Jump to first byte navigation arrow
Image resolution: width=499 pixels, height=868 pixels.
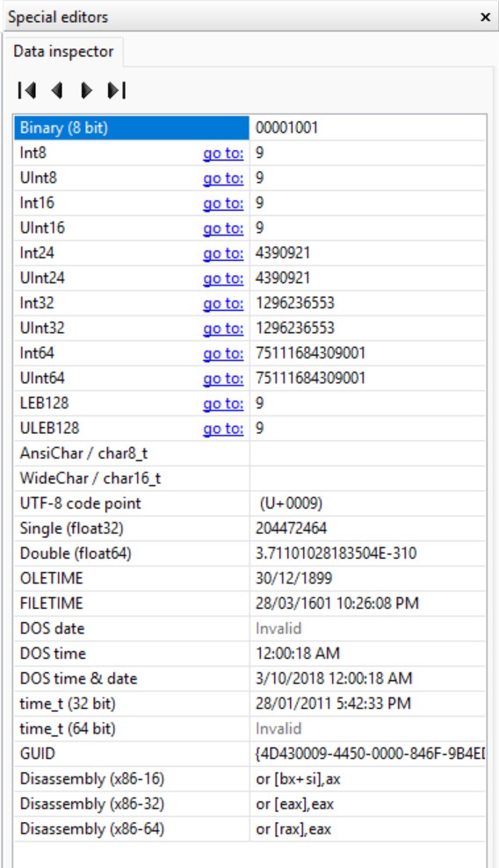pyautogui.click(x=27, y=90)
